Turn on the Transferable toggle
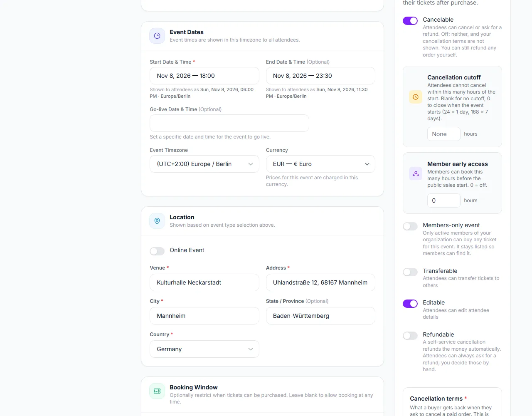Viewport: 532px width, 416px height. coord(410,272)
